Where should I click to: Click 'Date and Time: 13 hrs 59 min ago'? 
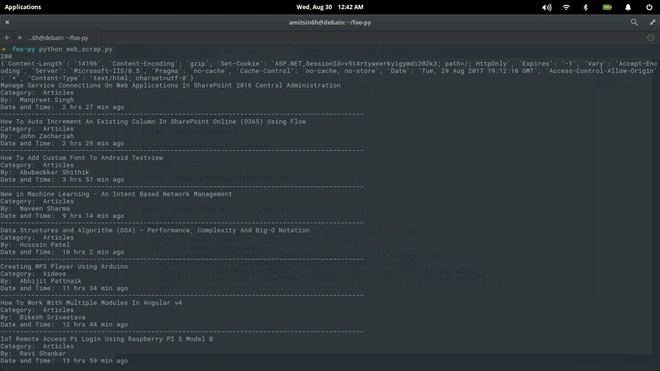(x=64, y=361)
